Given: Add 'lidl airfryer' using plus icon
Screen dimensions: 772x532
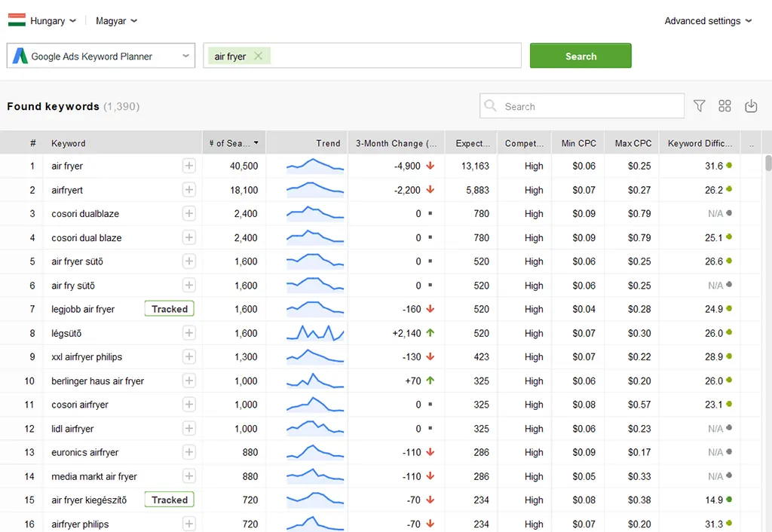Looking at the screenshot, I should (188, 429).
